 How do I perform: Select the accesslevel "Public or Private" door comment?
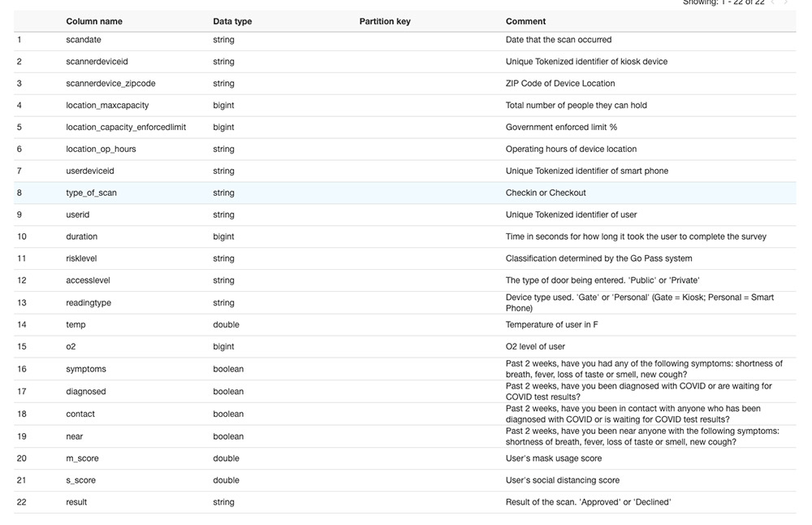point(603,280)
